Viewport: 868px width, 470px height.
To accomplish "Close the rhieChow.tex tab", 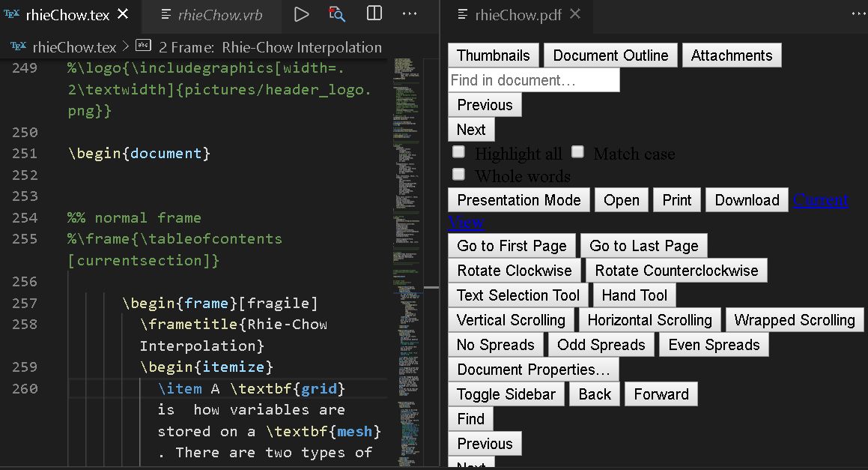I will (x=124, y=13).
